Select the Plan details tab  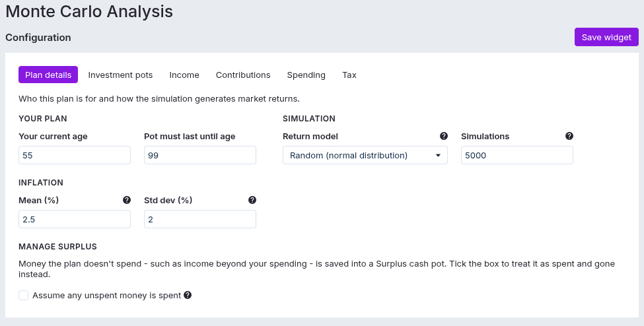click(x=48, y=75)
